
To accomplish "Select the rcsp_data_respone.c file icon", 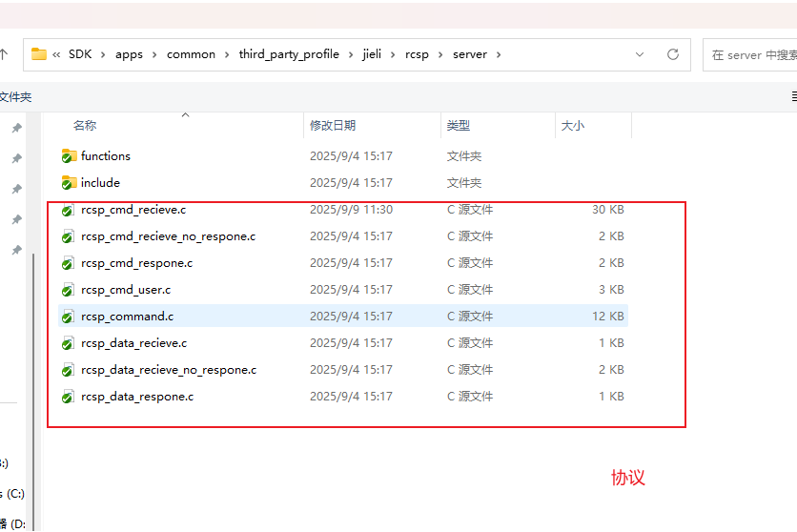I will (x=68, y=397).
